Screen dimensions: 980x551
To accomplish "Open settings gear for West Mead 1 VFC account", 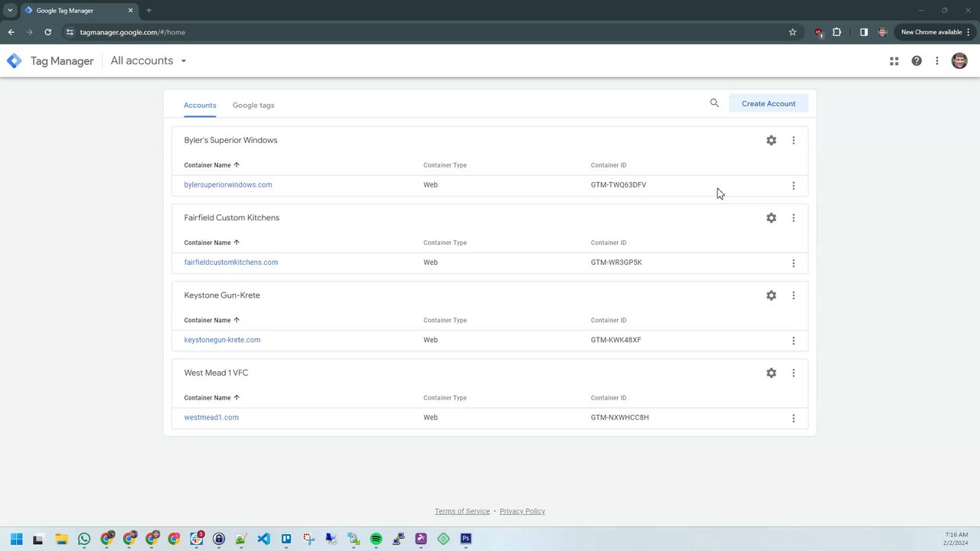I will point(771,373).
